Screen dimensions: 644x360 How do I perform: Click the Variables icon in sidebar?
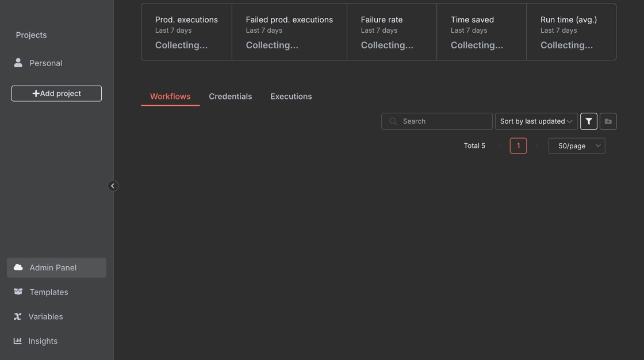[18, 317]
